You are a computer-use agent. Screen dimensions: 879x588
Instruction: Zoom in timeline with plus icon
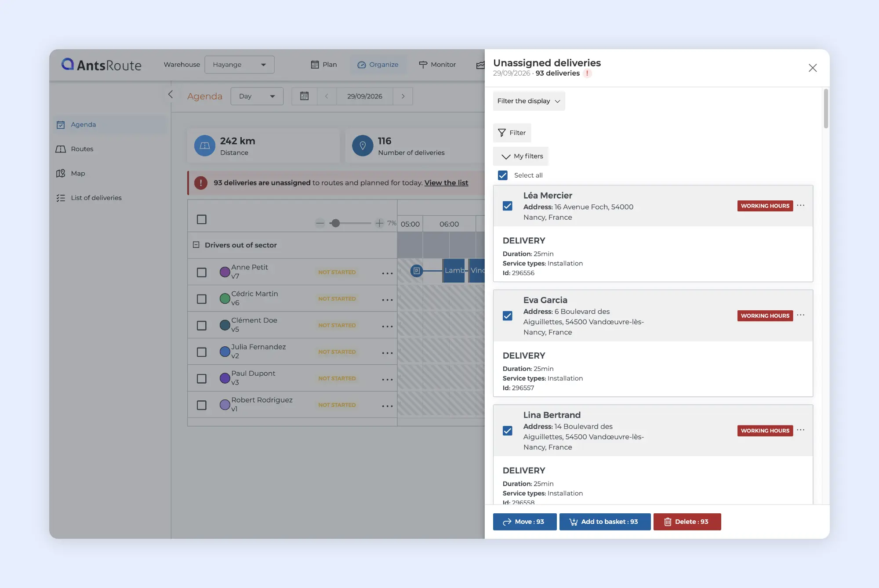coord(379,223)
